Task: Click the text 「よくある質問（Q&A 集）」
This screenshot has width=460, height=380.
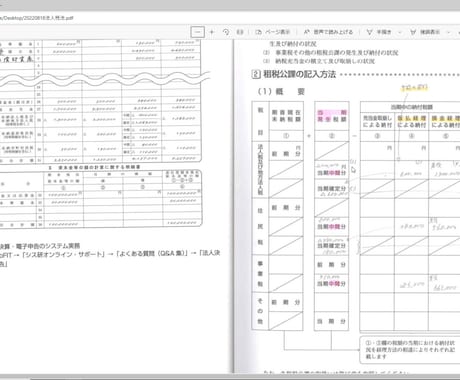Action: pyautogui.click(x=152, y=254)
